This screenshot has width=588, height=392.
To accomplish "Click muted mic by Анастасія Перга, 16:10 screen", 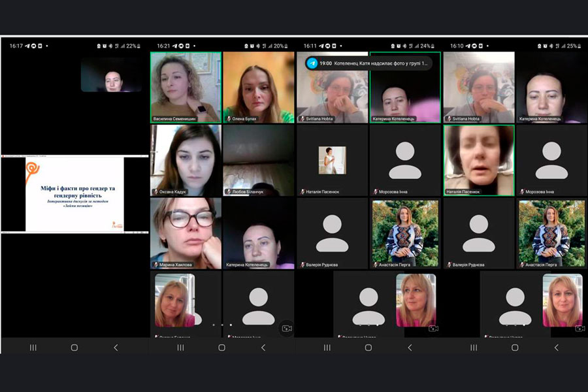I will (x=522, y=265).
